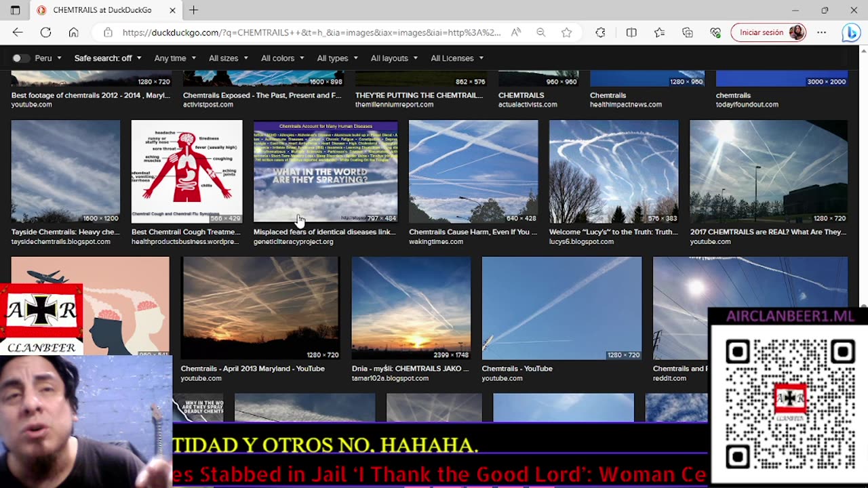This screenshot has width=868, height=488.
Task: Expand the All colors filter
Action: pos(283,58)
